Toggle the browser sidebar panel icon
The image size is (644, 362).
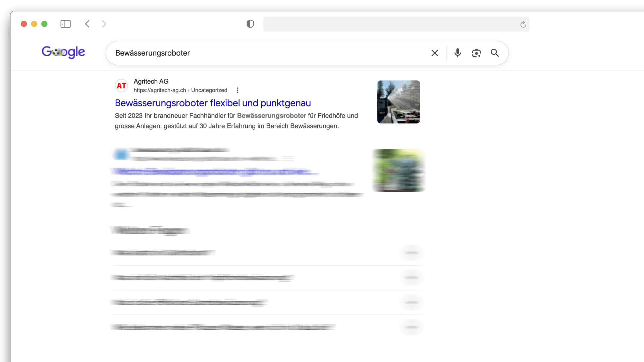pos(65,24)
